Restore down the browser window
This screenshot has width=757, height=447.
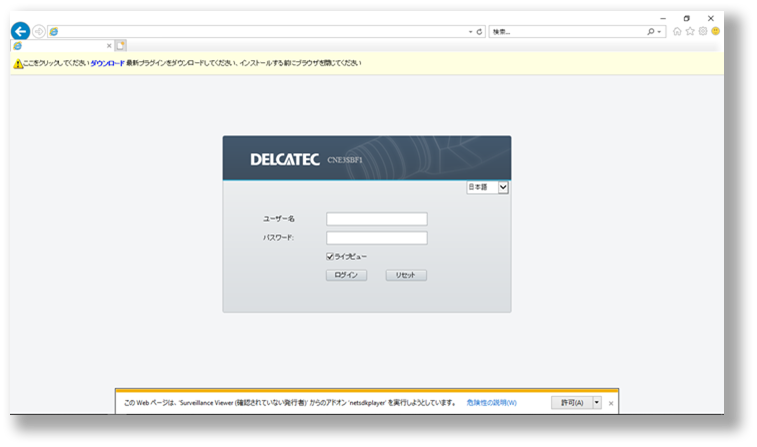687,18
